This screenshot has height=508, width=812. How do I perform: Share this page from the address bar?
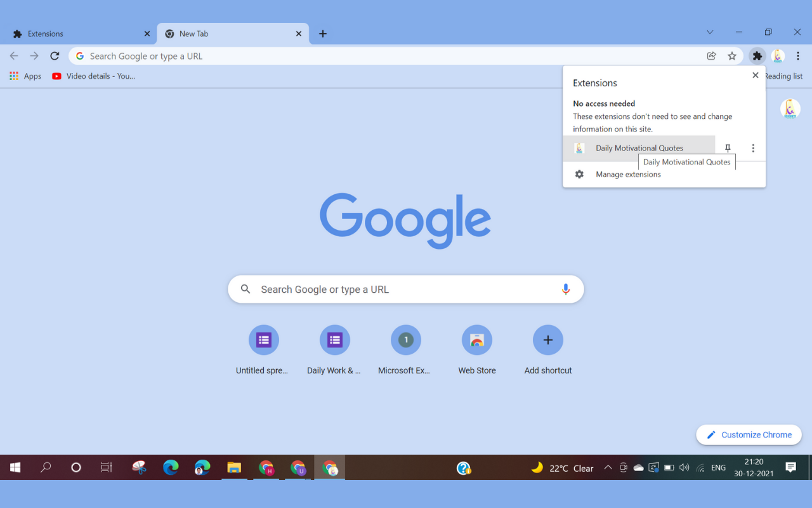712,56
